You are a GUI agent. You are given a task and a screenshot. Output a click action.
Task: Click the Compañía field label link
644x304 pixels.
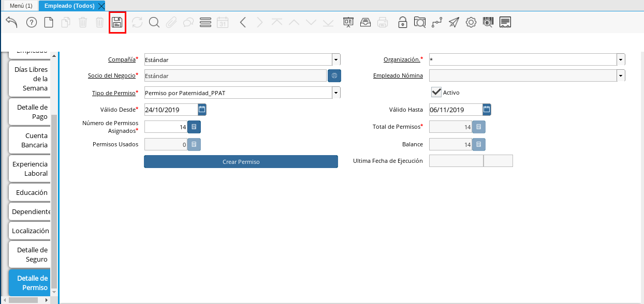[122, 59]
